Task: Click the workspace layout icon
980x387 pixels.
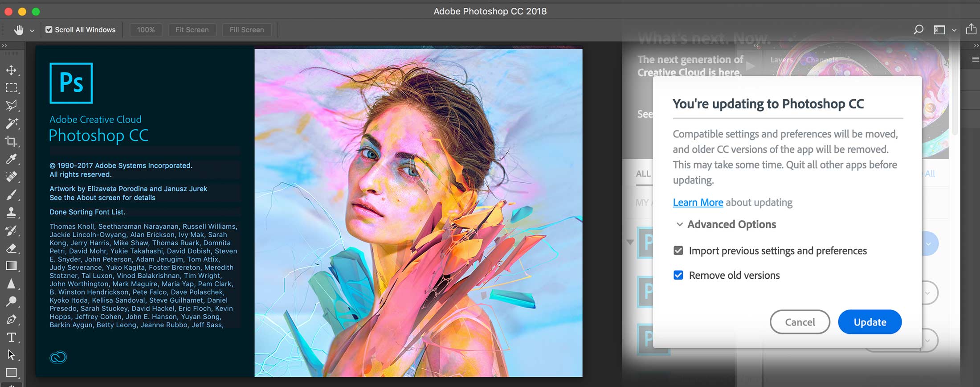Action: [939, 30]
